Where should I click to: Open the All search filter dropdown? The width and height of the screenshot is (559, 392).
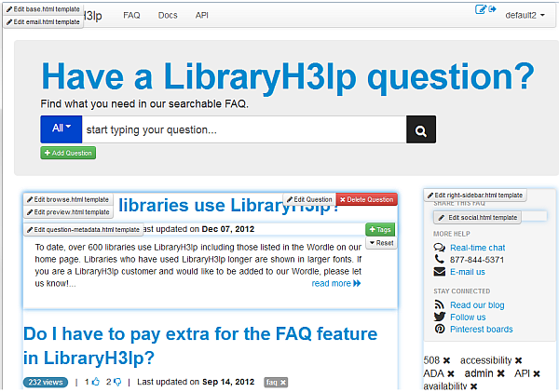61,129
